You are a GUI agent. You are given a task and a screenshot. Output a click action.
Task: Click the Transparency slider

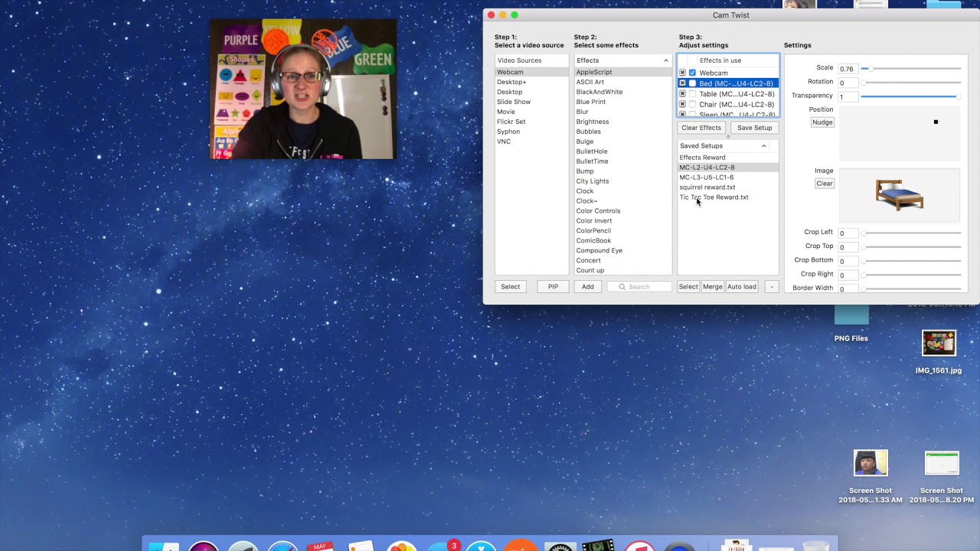911,96
